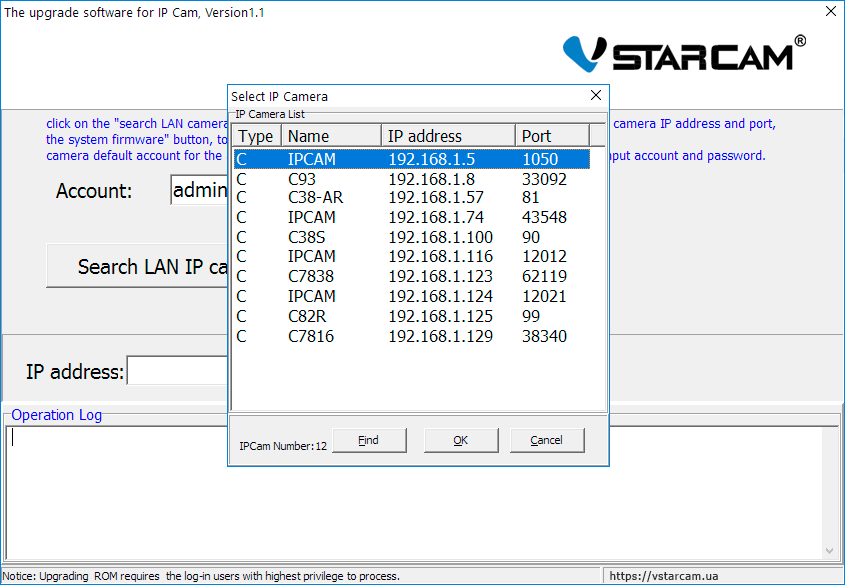Click IP address cell 192.168.1.125
845x585 pixels.
click(440, 316)
